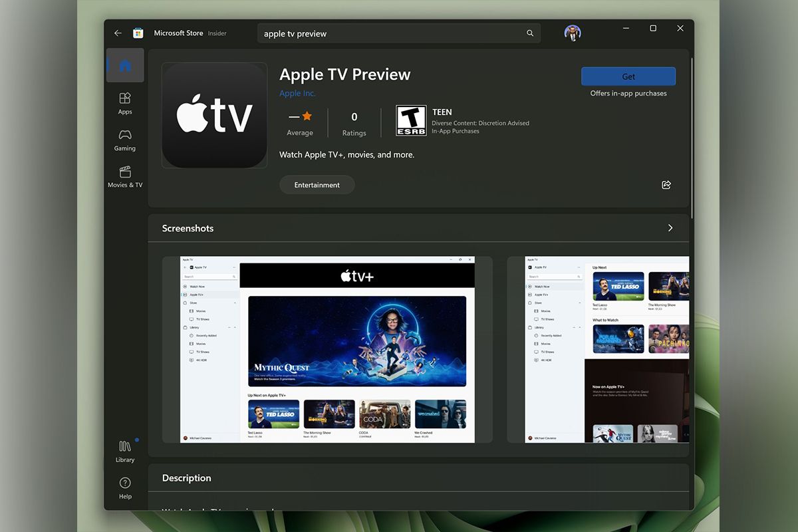The height and width of the screenshot is (532, 798).
Task: Minimize the Microsoft Store window
Action: pyautogui.click(x=626, y=29)
